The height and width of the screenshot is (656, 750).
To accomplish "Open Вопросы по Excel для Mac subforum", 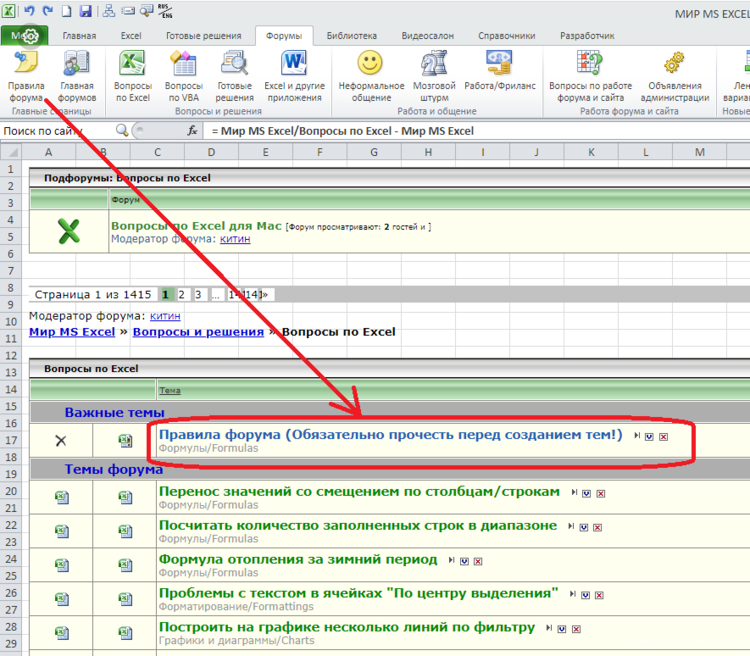I will (196, 226).
